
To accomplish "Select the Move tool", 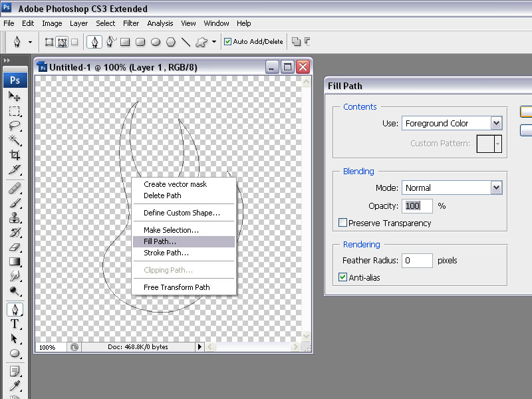I will pos(14,96).
